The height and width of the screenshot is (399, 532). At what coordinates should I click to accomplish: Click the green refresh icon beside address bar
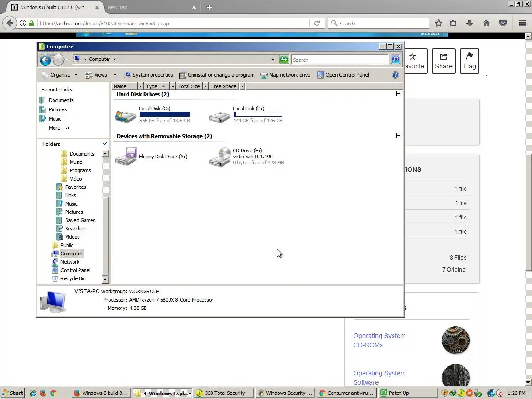coord(284,60)
